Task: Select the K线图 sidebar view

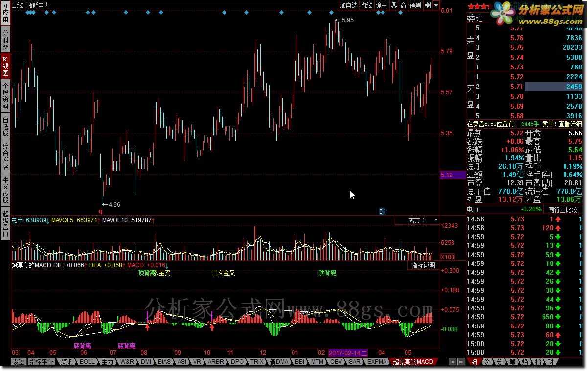Action: coord(5,66)
